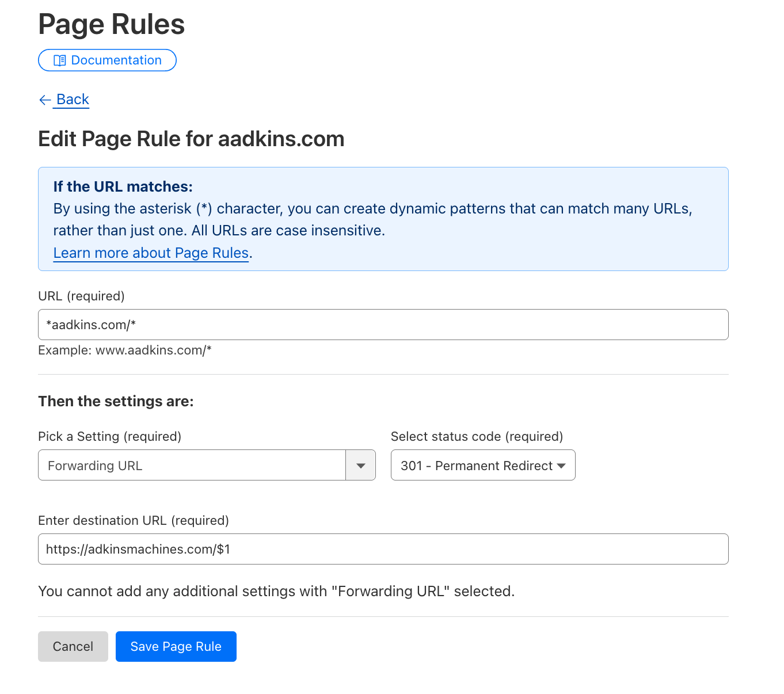Focus the URL pattern input field
The height and width of the screenshot is (694, 784).
pyautogui.click(x=383, y=325)
